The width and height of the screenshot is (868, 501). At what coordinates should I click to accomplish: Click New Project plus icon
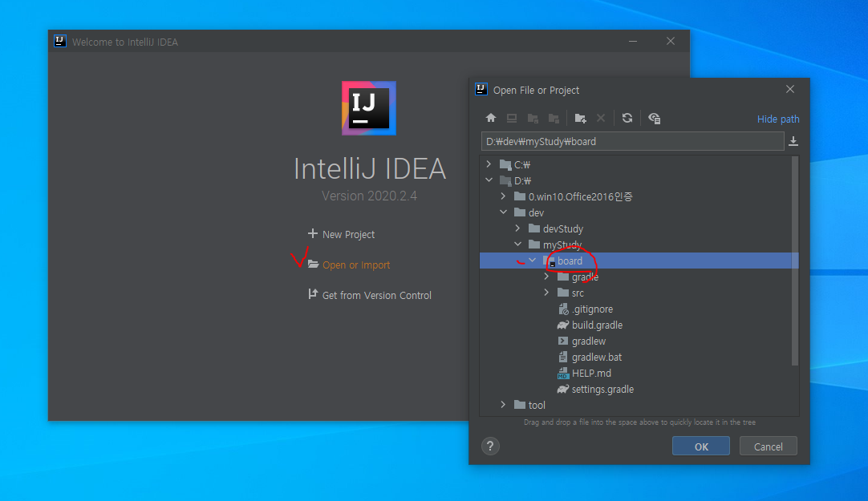pyautogui.click(x=313, y=233)
